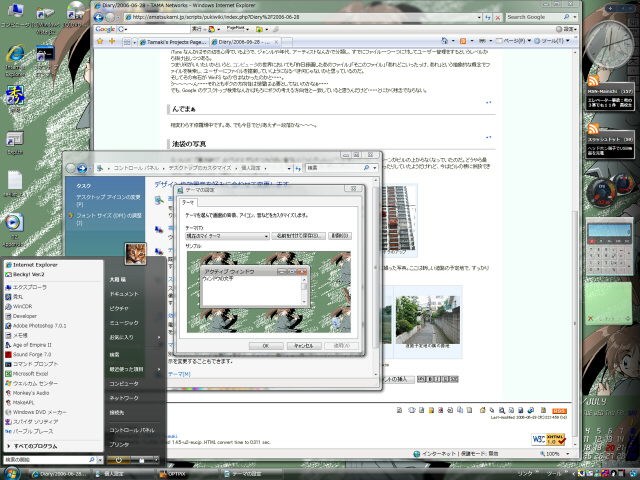The image size is (640, 480).
Task: Click OK in the theme settings dialog
Action: (x=265, y=345)
